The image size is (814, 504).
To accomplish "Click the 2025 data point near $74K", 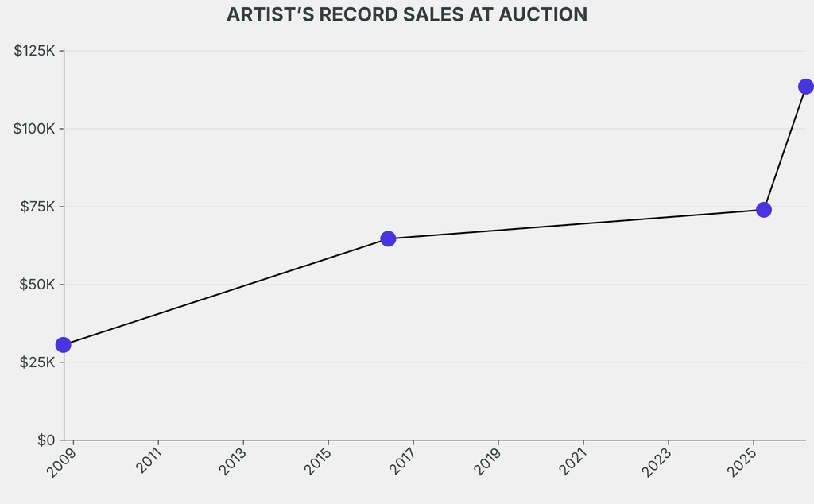I will click(764, 210).
